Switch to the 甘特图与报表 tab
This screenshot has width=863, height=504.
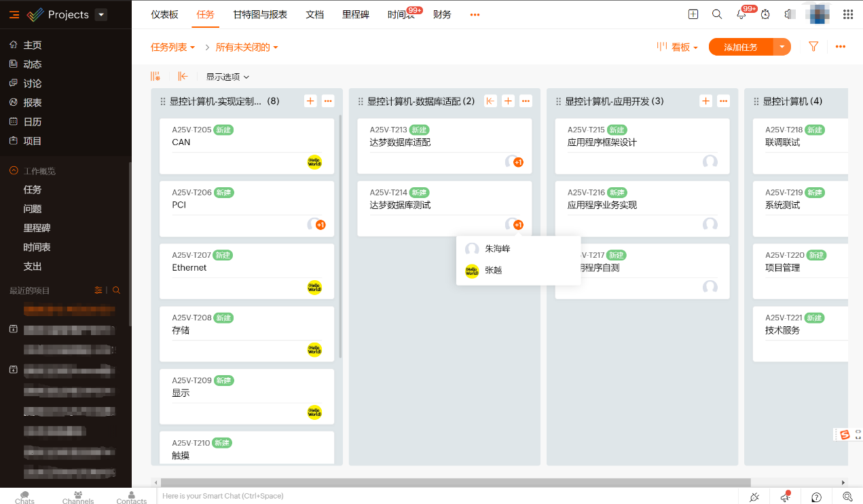[260, 14]
